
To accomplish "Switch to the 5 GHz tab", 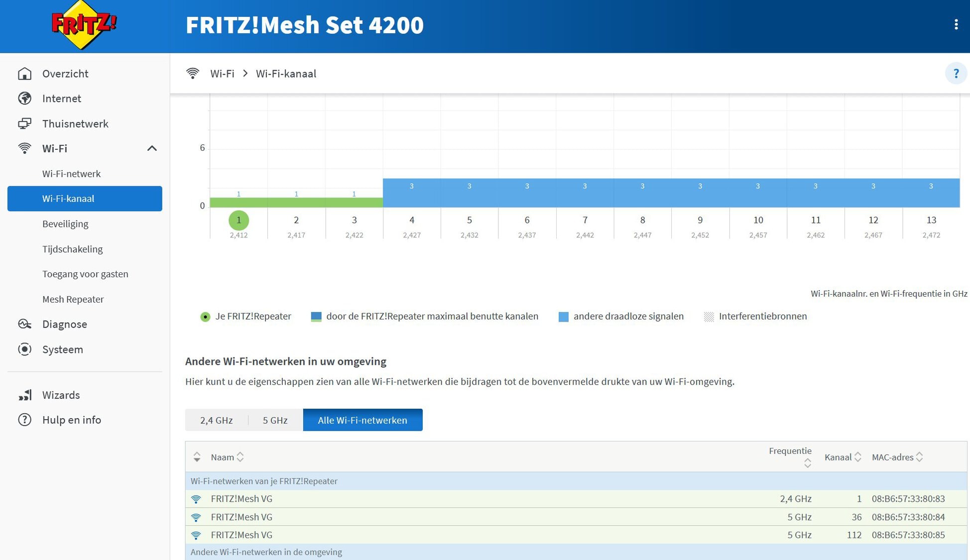I will [275, 420].
